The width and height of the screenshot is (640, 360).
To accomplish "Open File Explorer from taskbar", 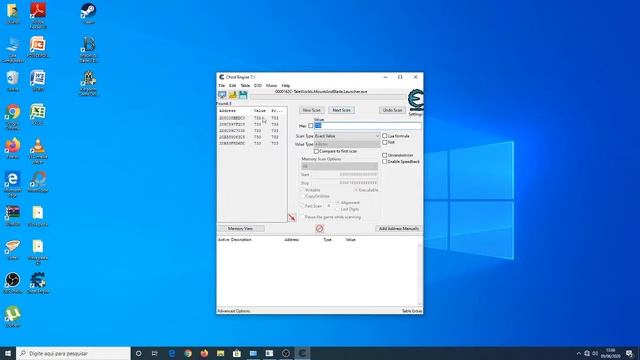I will coord(220,353).
